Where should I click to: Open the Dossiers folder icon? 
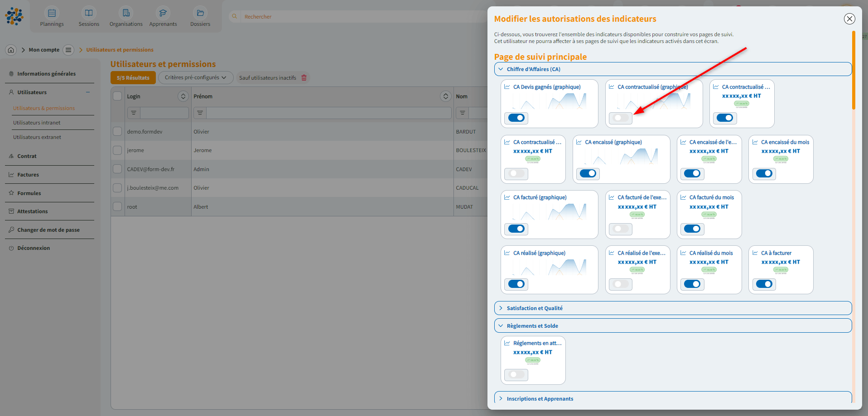coord(200,13)
